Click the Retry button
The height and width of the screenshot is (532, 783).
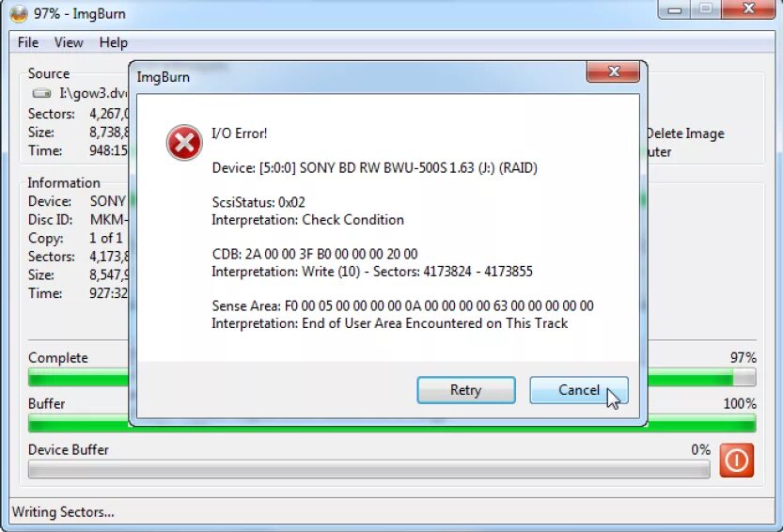point(466,390)
